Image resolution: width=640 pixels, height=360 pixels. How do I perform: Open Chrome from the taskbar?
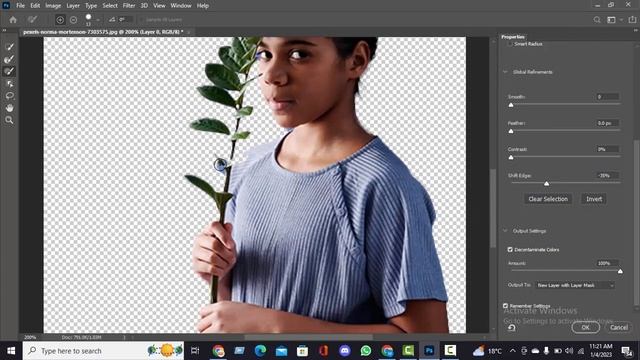coord(218,351)
